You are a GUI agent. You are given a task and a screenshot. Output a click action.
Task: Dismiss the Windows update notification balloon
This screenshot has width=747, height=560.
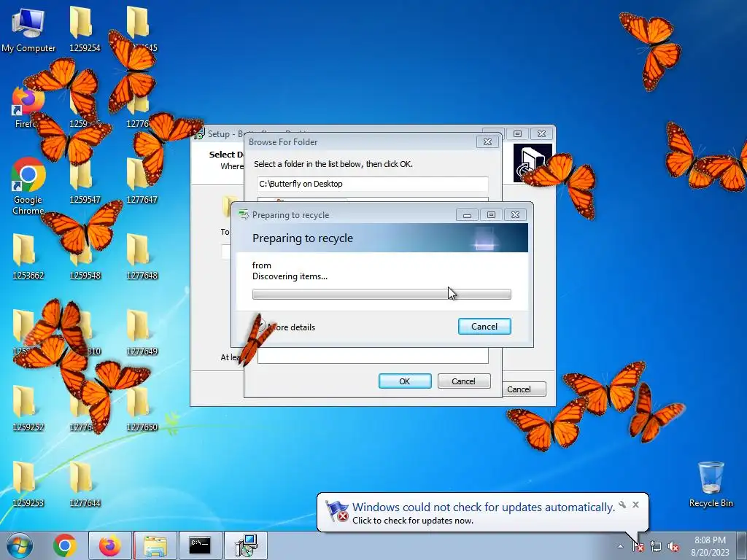(635, 505)
